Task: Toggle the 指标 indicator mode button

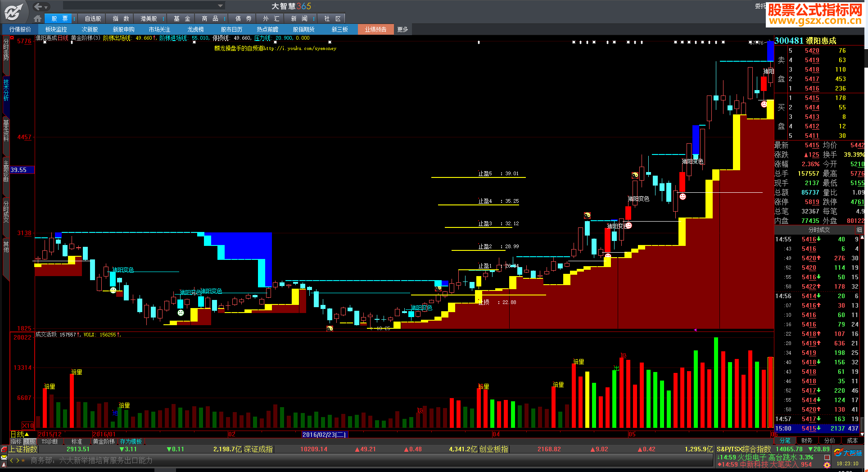Action: click(16, 441)
